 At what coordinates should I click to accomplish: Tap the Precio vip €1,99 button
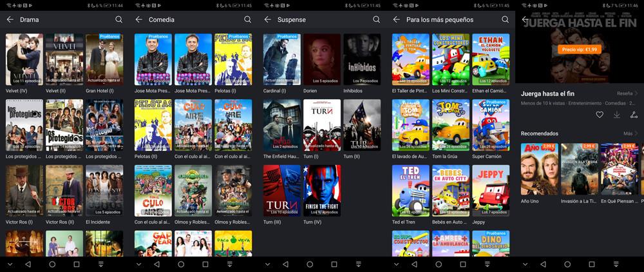click(x=580, y=49)
